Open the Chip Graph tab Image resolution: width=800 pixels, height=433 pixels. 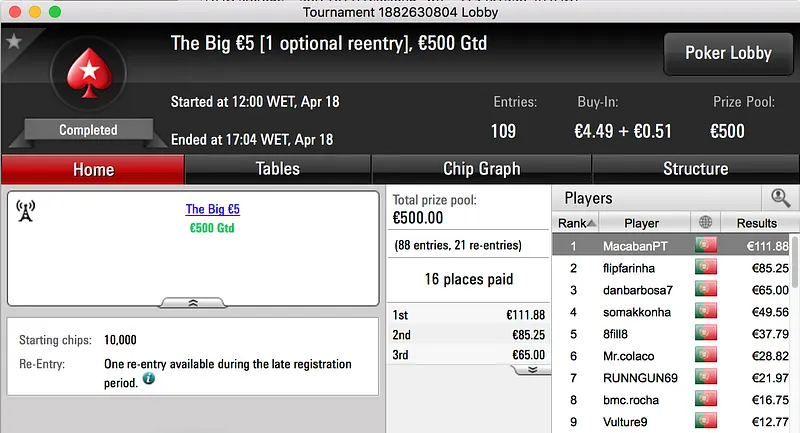pyautogui.click(x=481, y=169)
